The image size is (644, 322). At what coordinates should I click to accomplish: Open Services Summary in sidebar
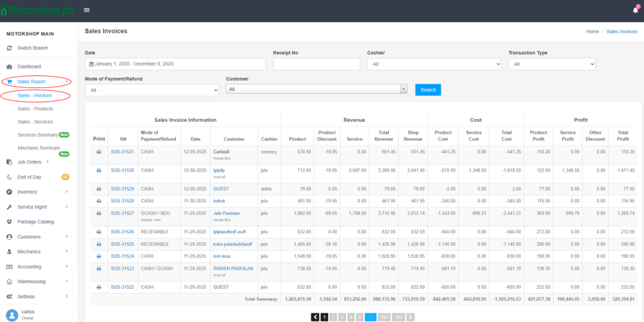pos(38,135)
